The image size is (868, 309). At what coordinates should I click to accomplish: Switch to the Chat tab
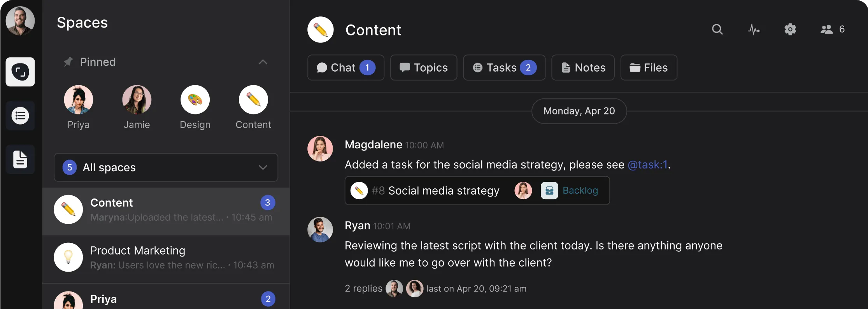[x=346, y=68]
